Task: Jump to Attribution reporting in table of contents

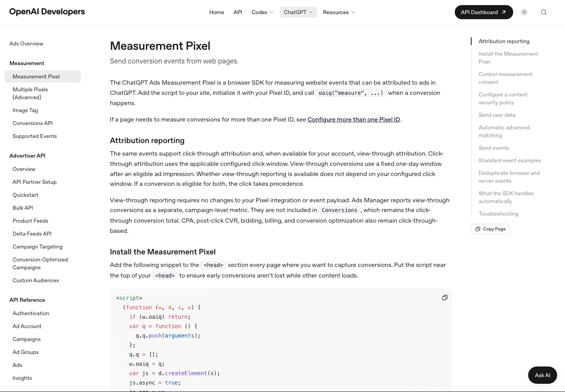Action: 504,41
